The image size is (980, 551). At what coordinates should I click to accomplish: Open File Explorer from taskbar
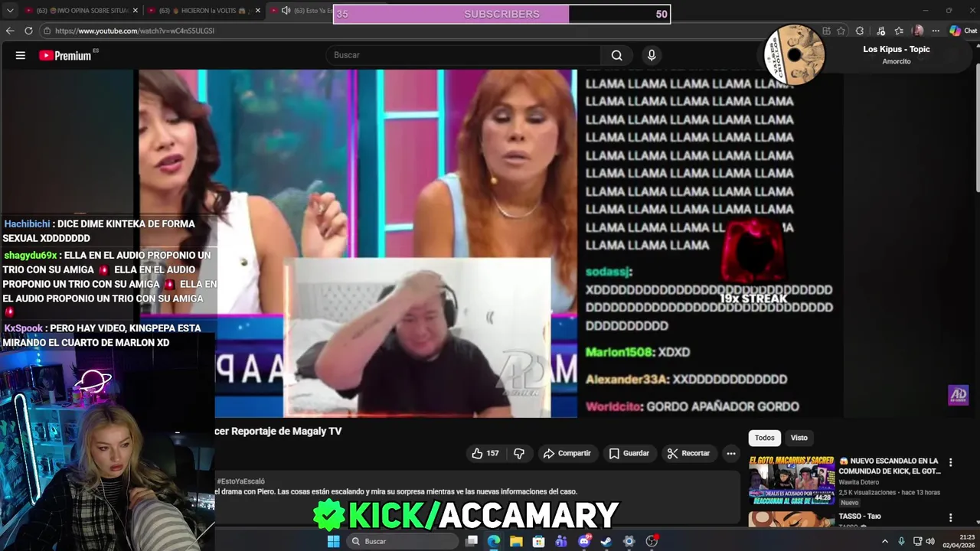click(x=516, y=541)
